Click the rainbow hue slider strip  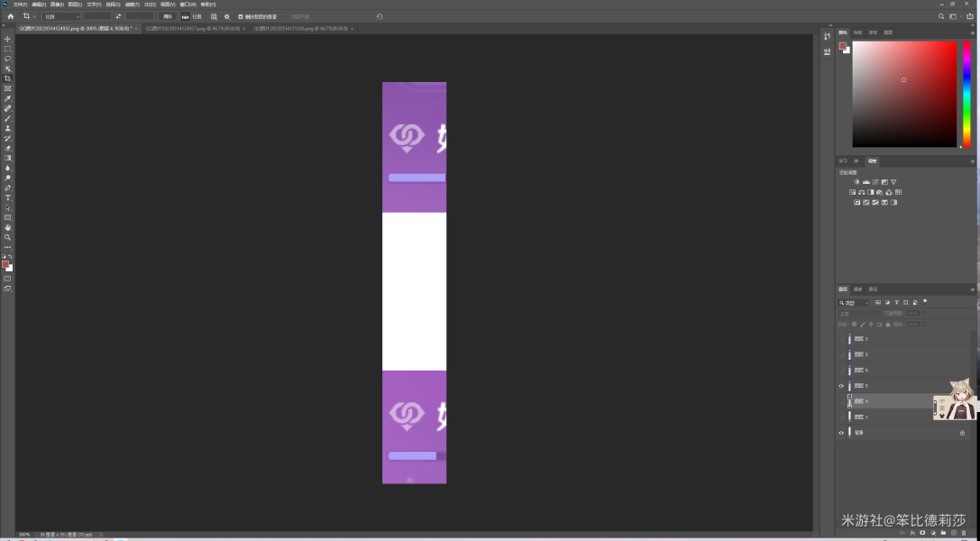[966, 94]
